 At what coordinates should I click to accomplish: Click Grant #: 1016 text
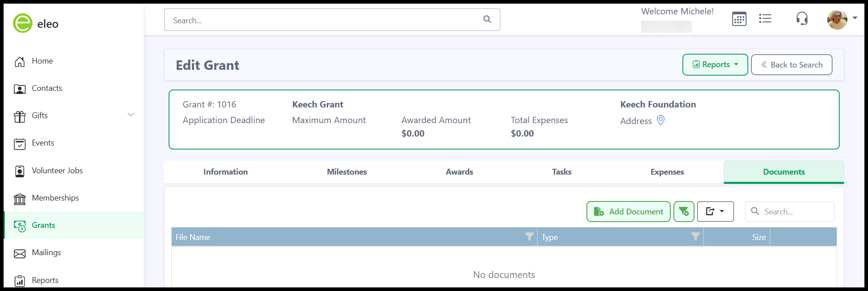pos(209,104)
